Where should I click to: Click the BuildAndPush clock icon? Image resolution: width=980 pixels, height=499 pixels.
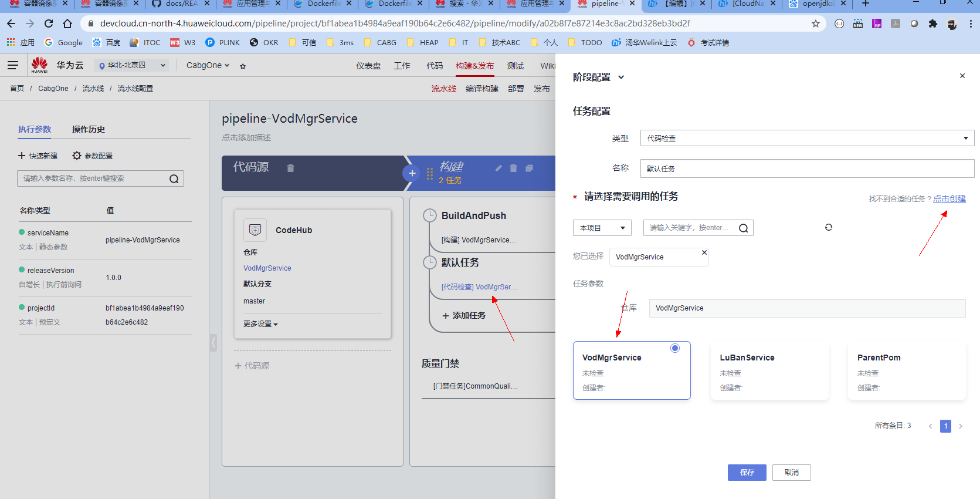click(x=430, y=215)
